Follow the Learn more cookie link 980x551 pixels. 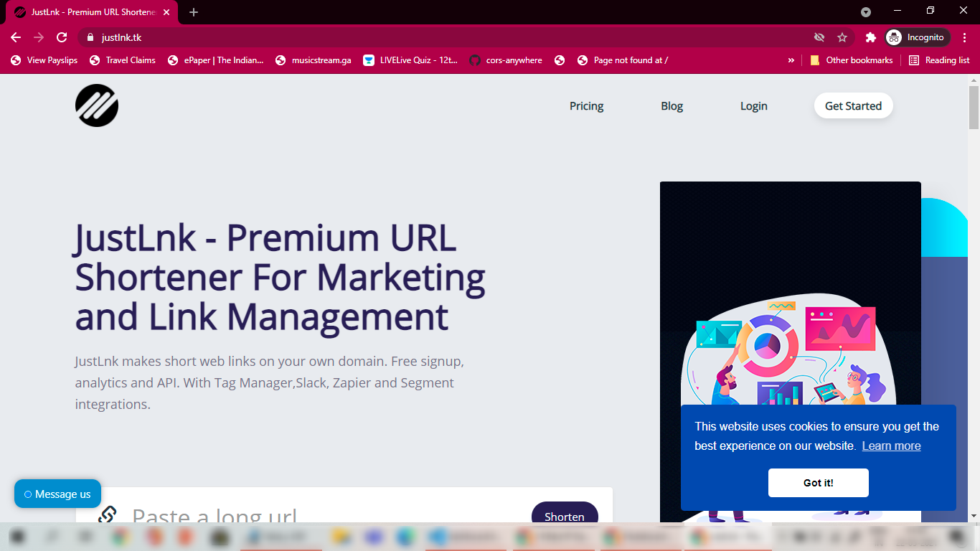click(891, 446)
